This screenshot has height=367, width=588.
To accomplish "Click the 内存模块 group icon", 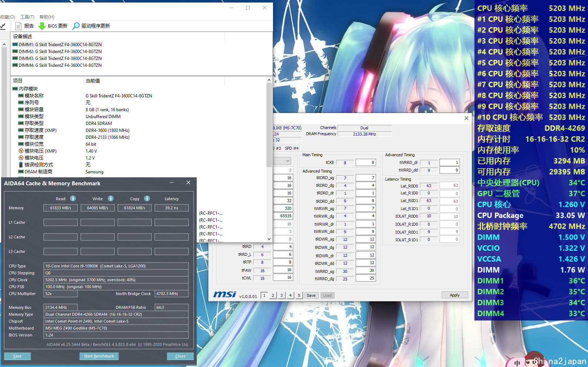I will point(15,89).
